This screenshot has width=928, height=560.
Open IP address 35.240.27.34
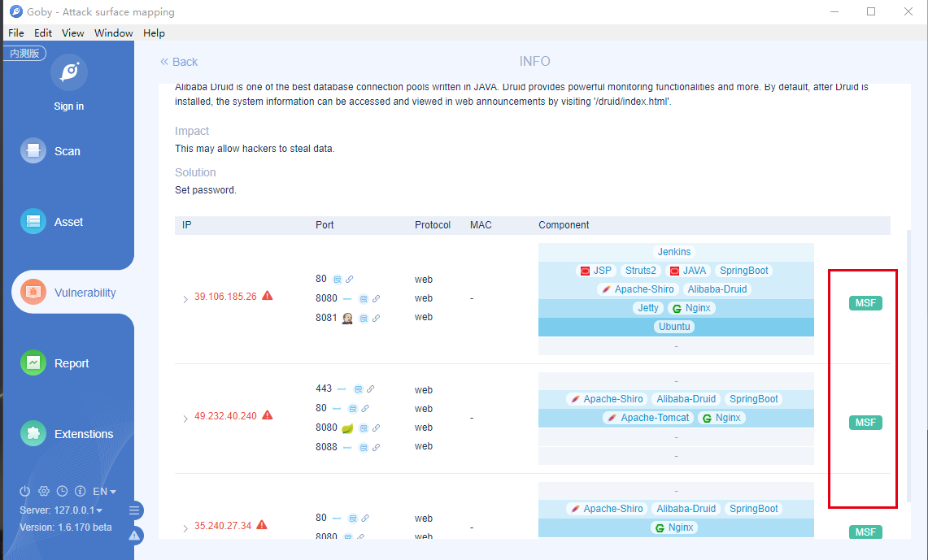[223, 525]
